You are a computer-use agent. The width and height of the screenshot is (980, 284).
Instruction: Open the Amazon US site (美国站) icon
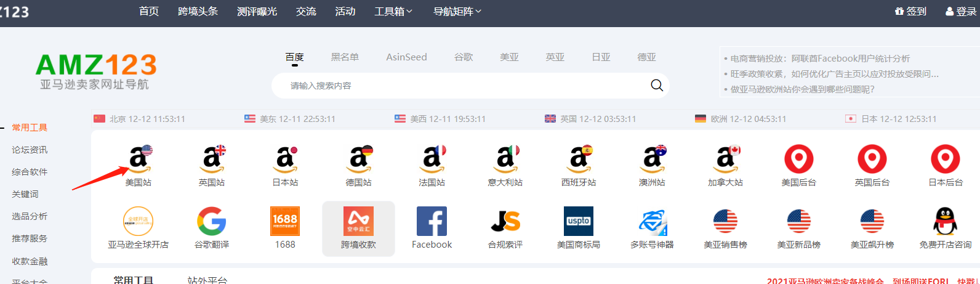click(139, 159)
